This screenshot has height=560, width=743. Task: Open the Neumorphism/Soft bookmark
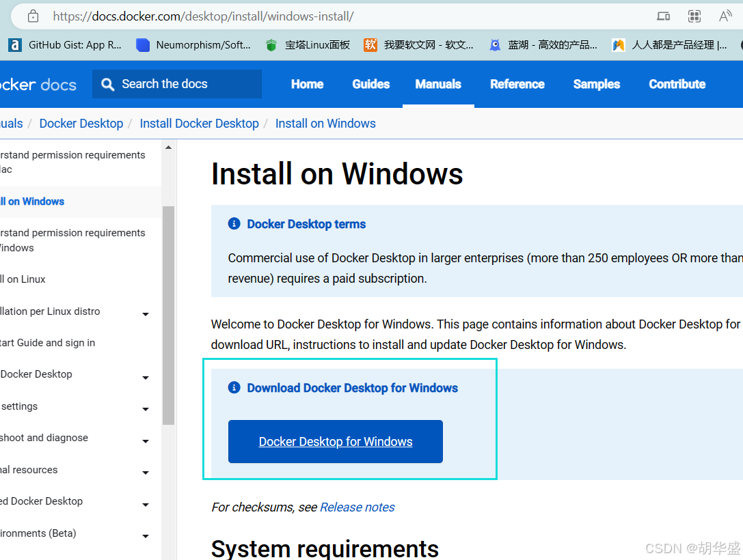point(193,45)
